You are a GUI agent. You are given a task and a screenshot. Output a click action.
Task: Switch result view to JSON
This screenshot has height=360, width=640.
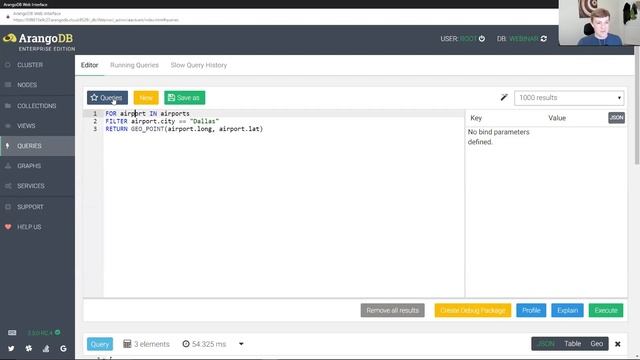click(546, 344)
